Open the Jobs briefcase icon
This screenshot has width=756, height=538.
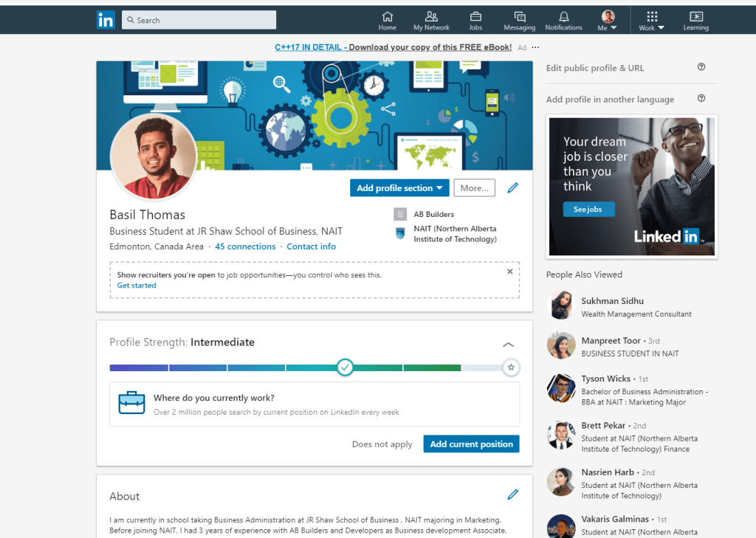click(475, 17)
